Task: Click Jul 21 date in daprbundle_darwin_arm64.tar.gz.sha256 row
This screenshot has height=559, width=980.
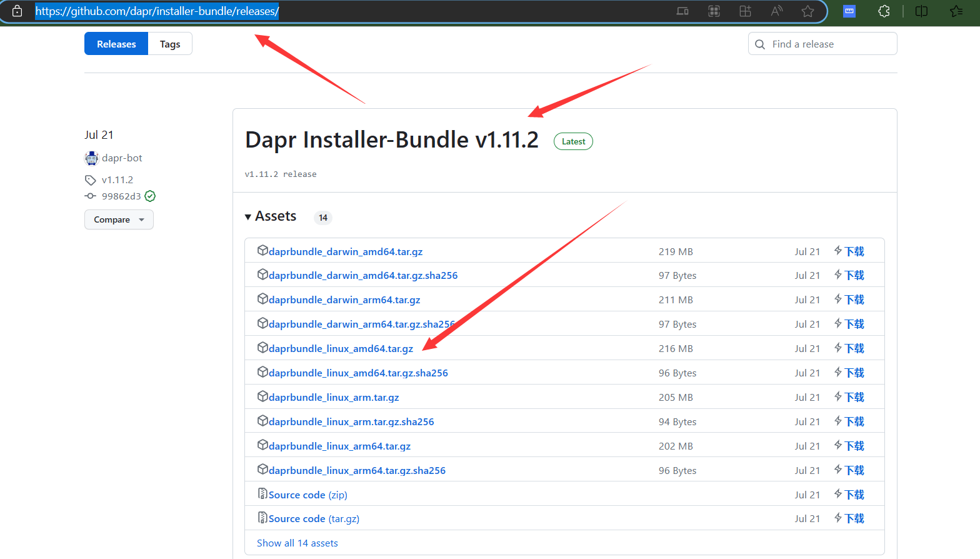Action: (x=807, y=324)
